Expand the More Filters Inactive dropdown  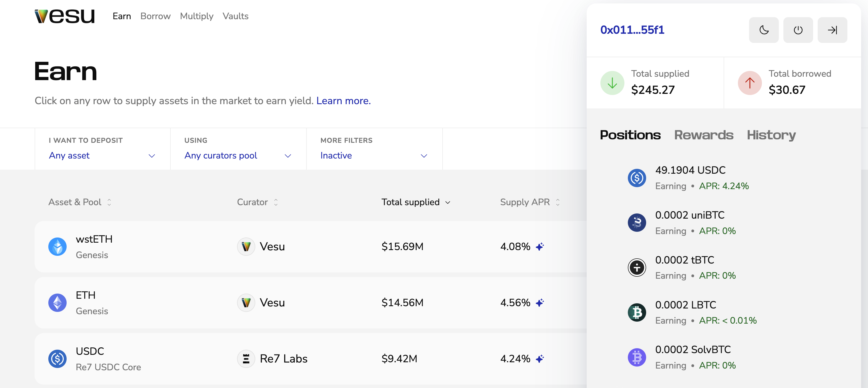point(373,155)
